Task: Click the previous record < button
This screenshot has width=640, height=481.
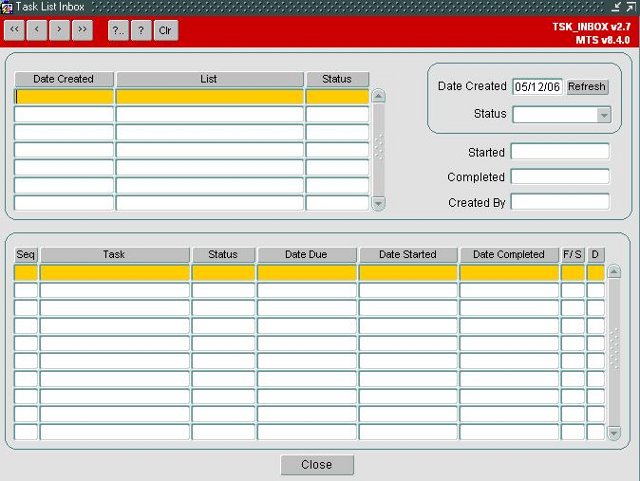Action: tap(37, 30)
